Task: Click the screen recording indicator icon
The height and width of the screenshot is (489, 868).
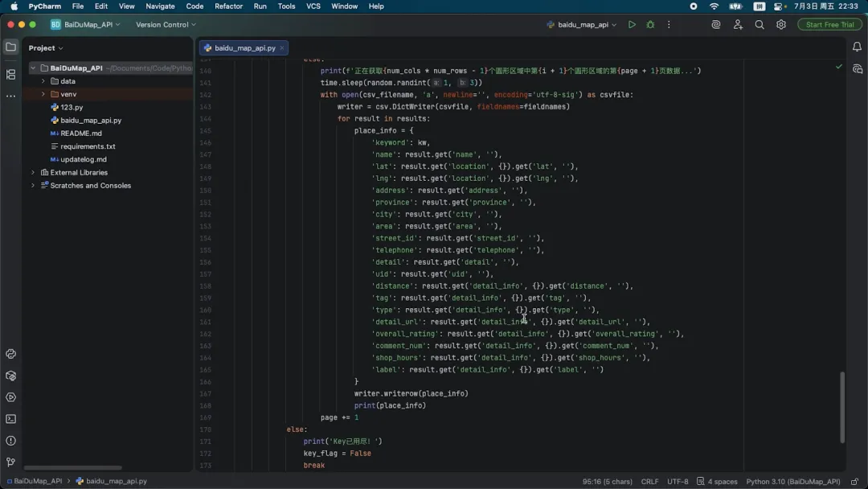Action: click(693, 6)
